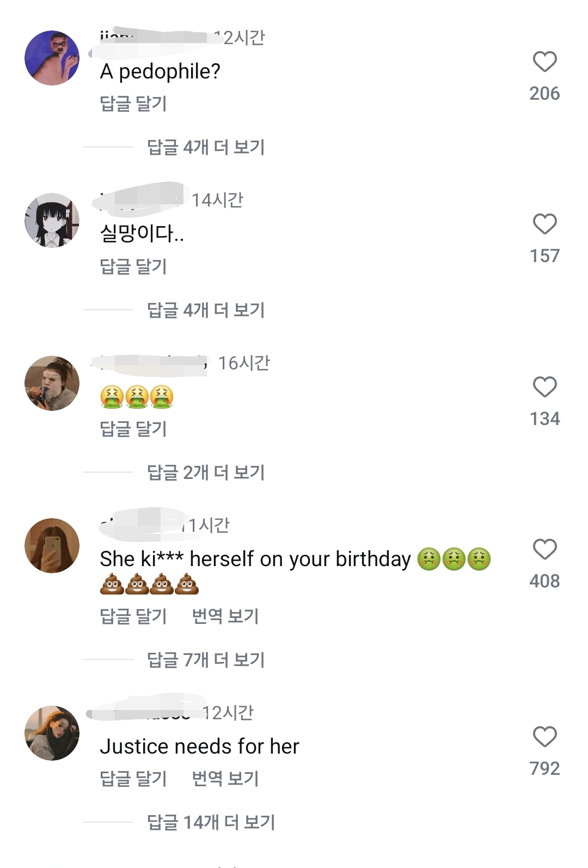588x868 pixels.
Task: View translation of "Justice needs for her"
Action: pyautogui.click(x=225, y=779)
